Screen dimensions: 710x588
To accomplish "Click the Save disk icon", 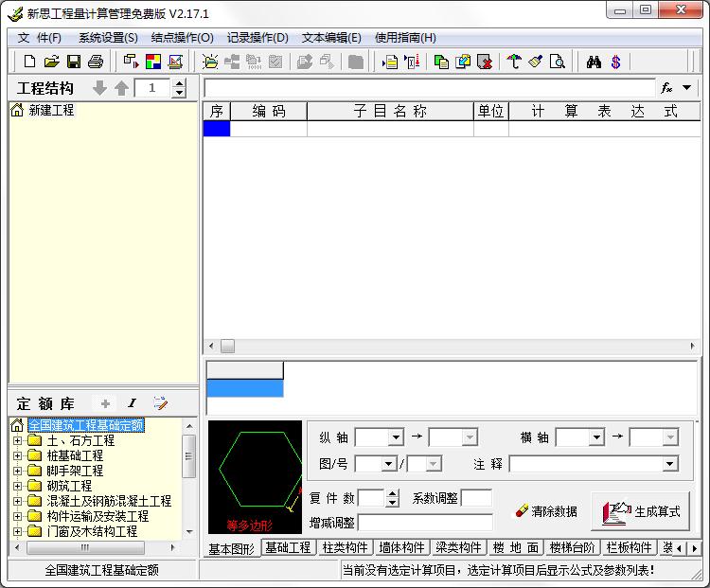I will [x=73, y=62].
